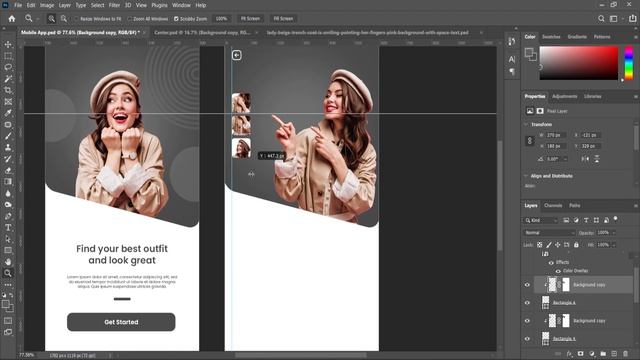Open the Fill value dropdown arrow
The height and width of the screenshot is (360, 640).
coord(613,245)
